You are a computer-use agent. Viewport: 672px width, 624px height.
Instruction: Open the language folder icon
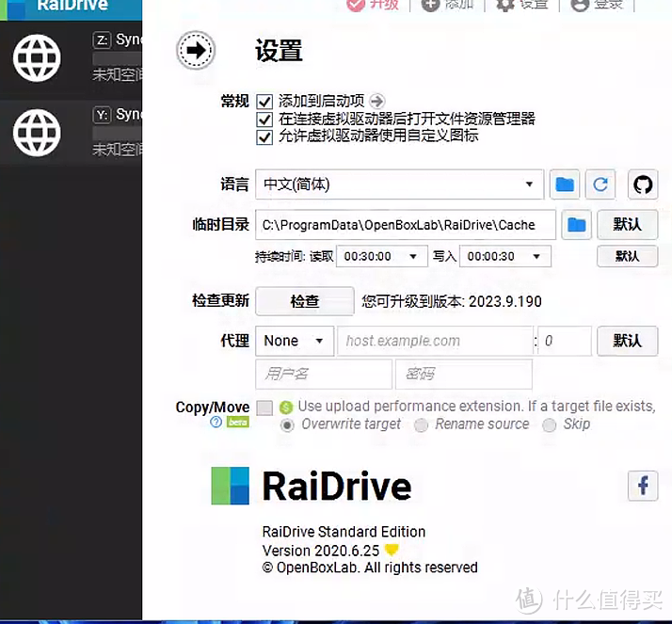(x=565, y=184)
